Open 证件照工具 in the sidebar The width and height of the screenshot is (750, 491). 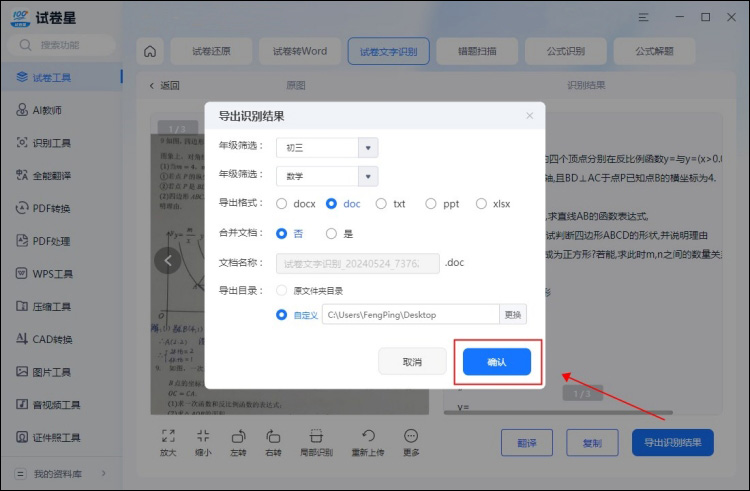61,437
